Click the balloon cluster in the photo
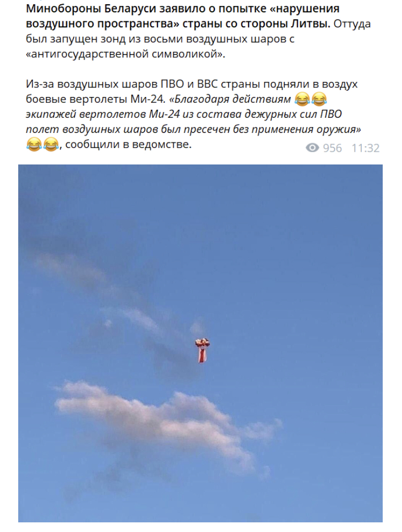 (x=202, y=343)
